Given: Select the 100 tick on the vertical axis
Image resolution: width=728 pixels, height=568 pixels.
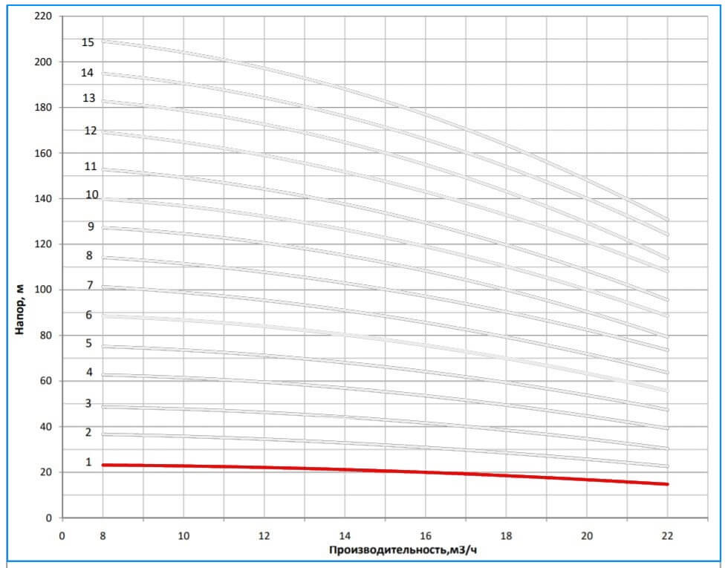Looking at the screenshot, I should coord(45,290).
